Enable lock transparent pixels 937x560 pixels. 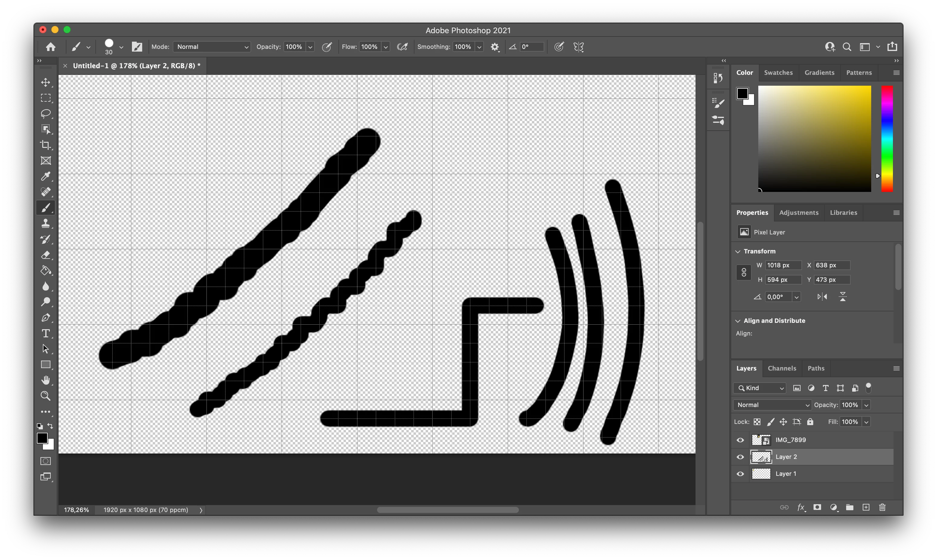pyautogui.click(x=757, y=422)
